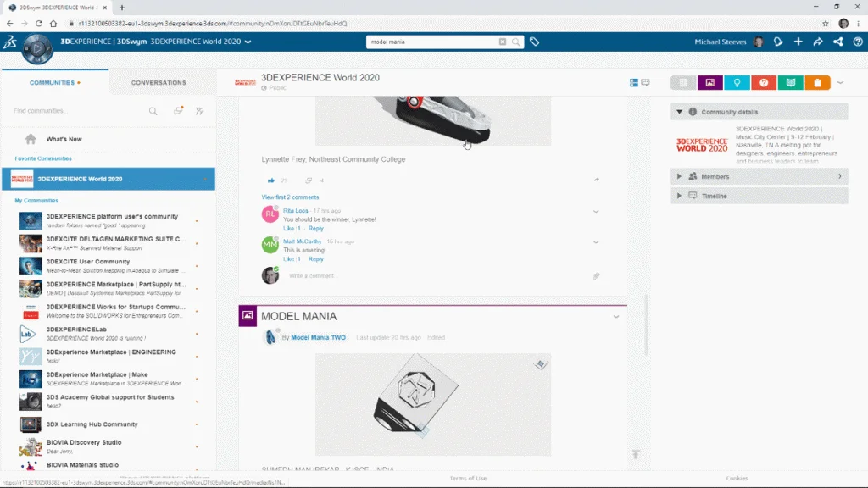Click the community filter icon
The image size is (868, 488).
(199, 111)
